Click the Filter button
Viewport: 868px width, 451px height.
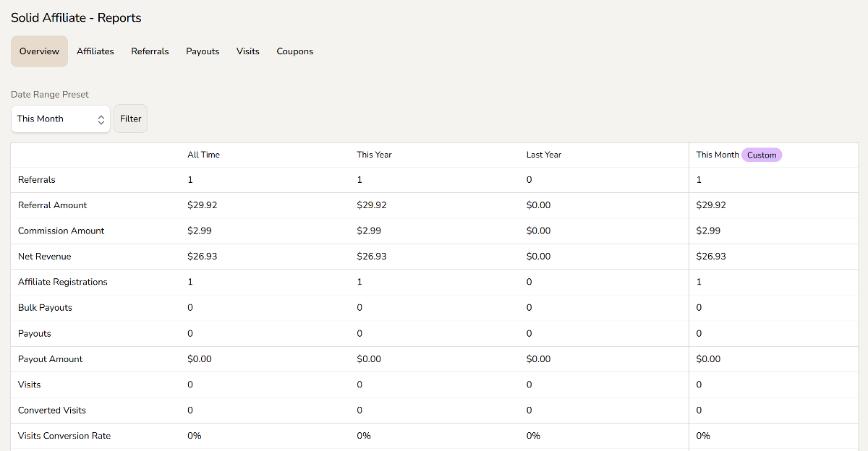click(130, 119)
